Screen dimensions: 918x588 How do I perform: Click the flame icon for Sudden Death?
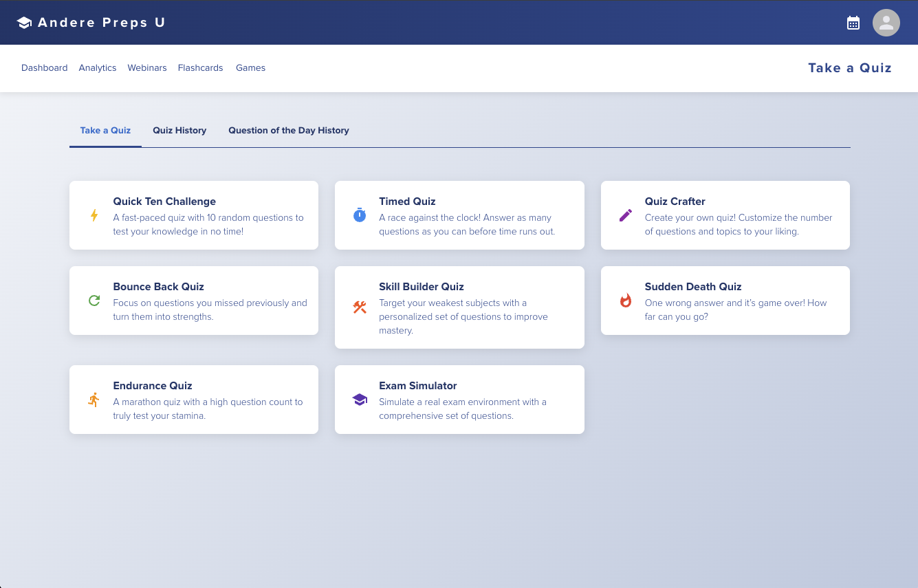coord(625,301)
